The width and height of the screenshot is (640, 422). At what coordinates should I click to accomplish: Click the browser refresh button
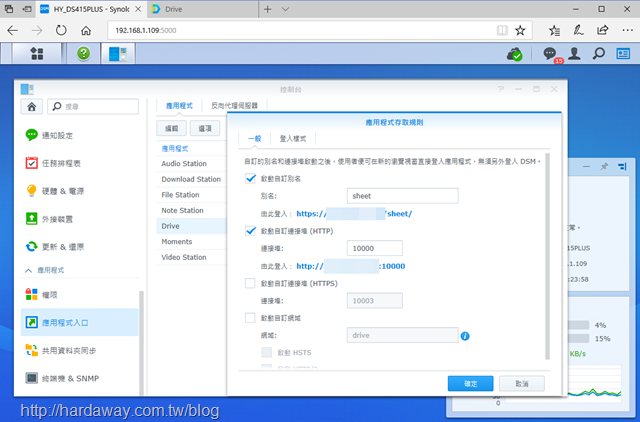coord(61,30)
